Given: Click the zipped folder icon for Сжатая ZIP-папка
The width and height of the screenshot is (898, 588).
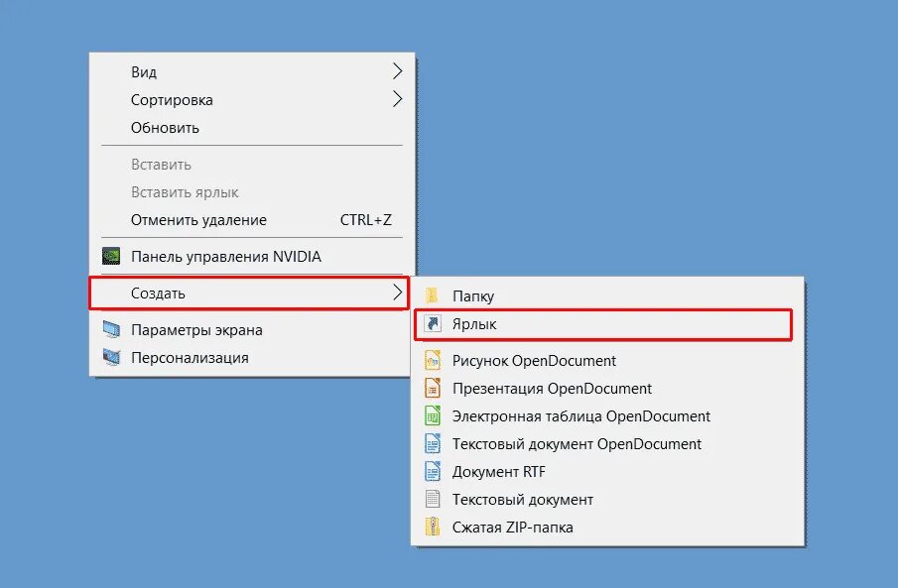Looking at the screenshot, I should (x=433, y=527).
